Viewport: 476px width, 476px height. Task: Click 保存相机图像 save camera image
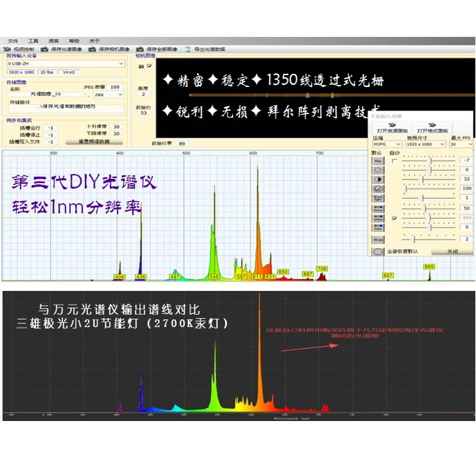pyautogui.click(x=110, y=49)
